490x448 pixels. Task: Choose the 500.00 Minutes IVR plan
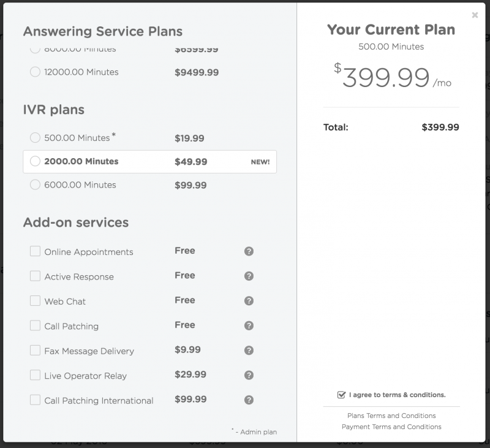point(36,138)
